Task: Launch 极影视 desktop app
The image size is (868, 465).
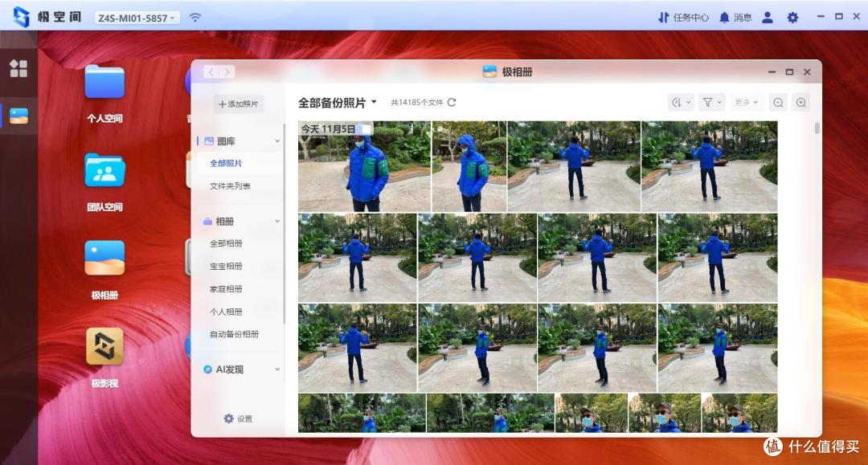Action: coord(104,358)
